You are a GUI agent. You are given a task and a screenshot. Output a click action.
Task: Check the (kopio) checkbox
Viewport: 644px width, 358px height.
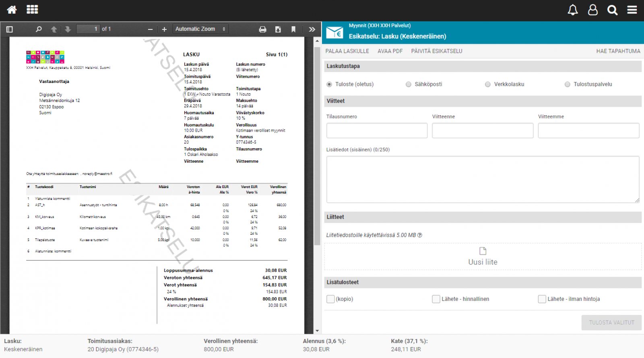pyautogui.click(x=330, y=299)
